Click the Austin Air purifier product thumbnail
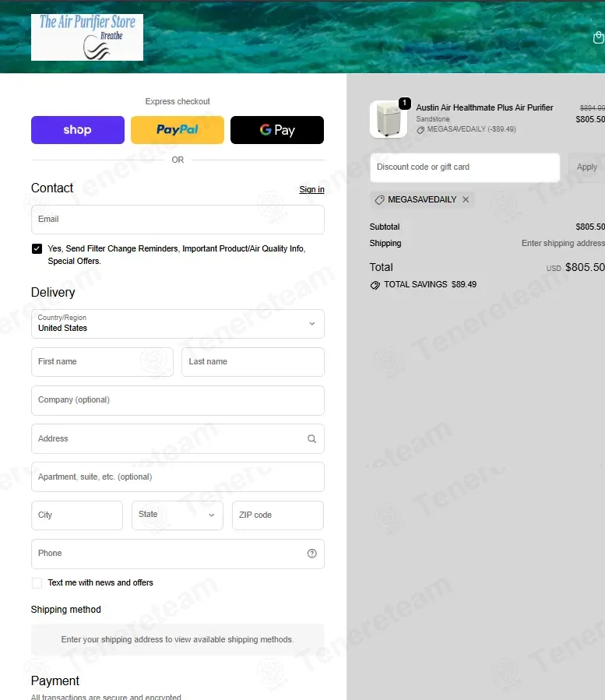This screenshot has width=605, height=700. [x=389, y=119]
